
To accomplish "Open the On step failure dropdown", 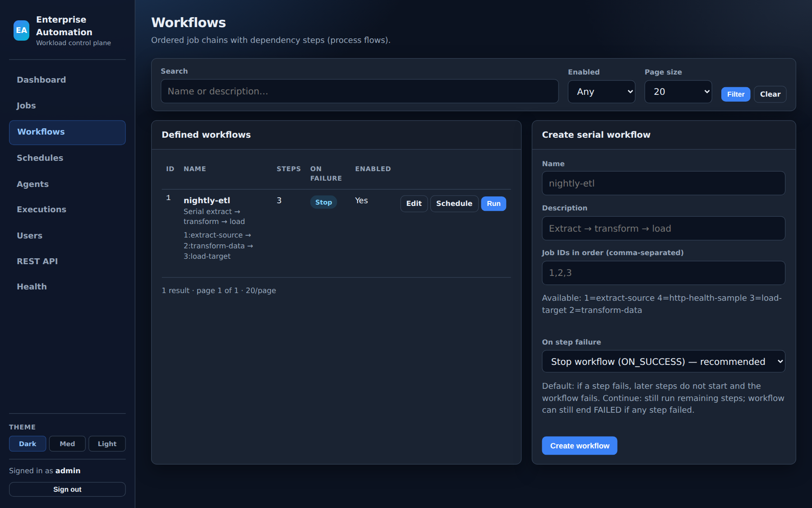I will point(663,362).
